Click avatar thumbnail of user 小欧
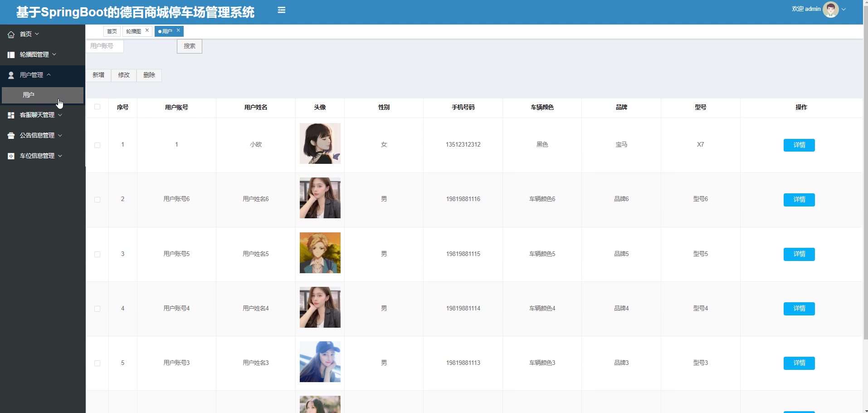 320,143
